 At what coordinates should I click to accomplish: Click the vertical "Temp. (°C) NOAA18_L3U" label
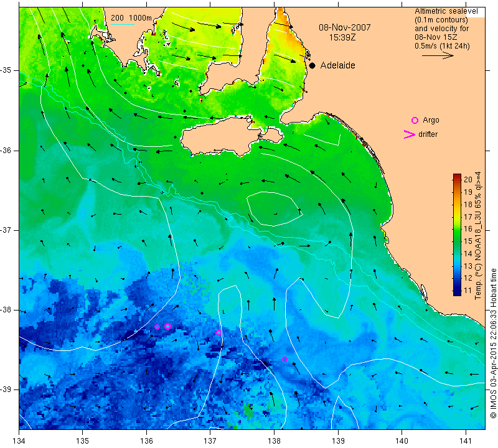click(477, 236)
